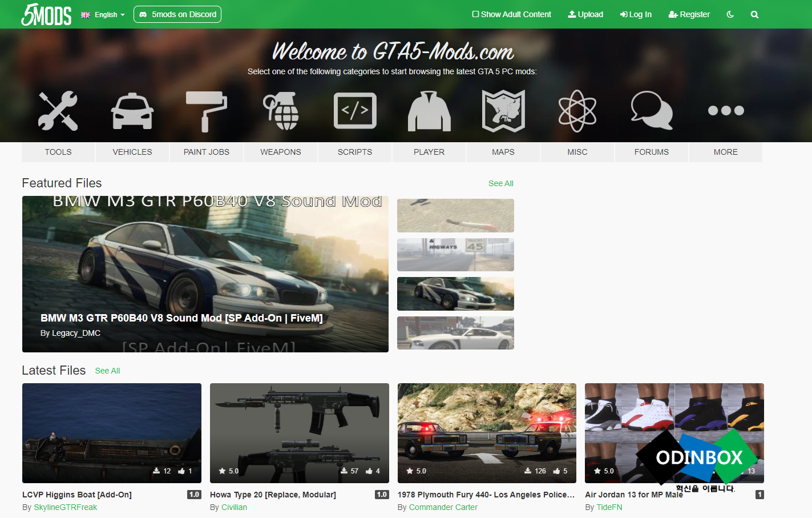Select the MORE category tab

click(x=726, y=152)
